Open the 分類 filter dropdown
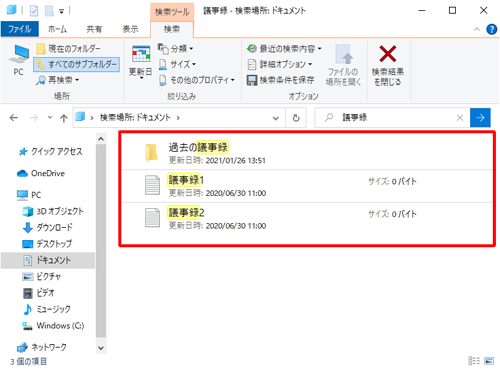This screenshot has width=500, height=370. point(175,49)
